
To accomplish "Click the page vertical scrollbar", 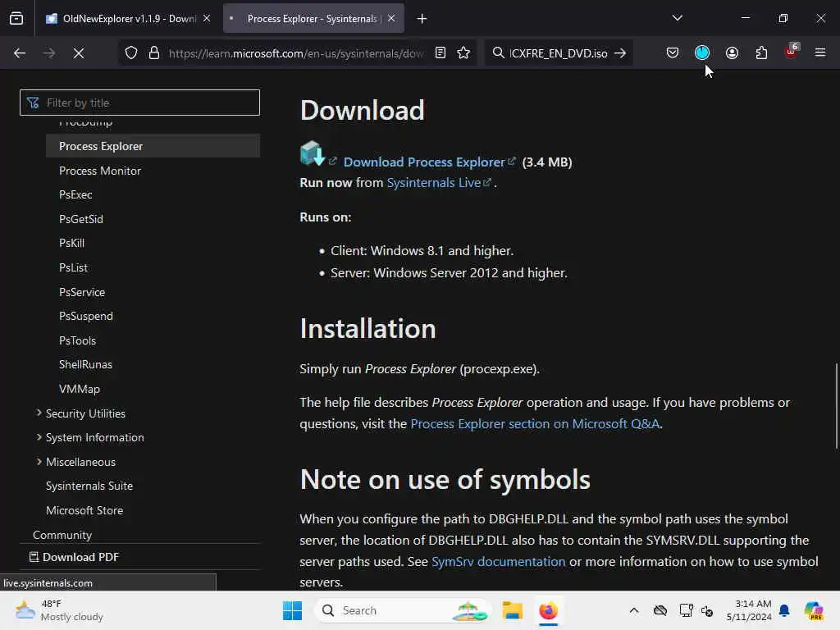I will pos(836,406).
